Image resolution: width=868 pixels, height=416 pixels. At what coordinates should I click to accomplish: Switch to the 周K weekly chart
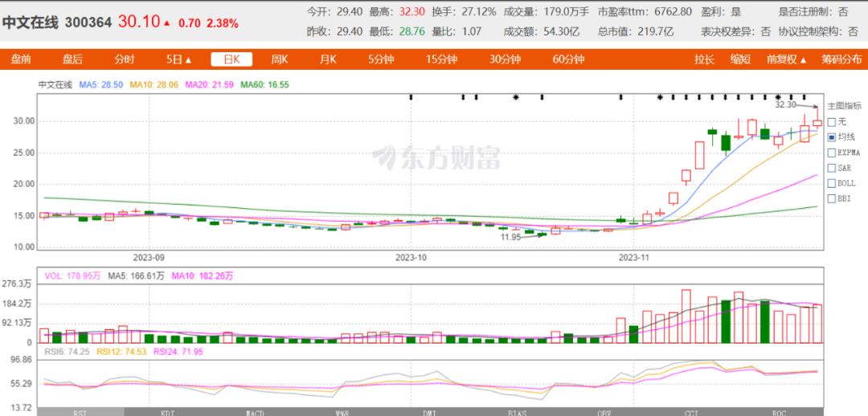click(280, 59)
